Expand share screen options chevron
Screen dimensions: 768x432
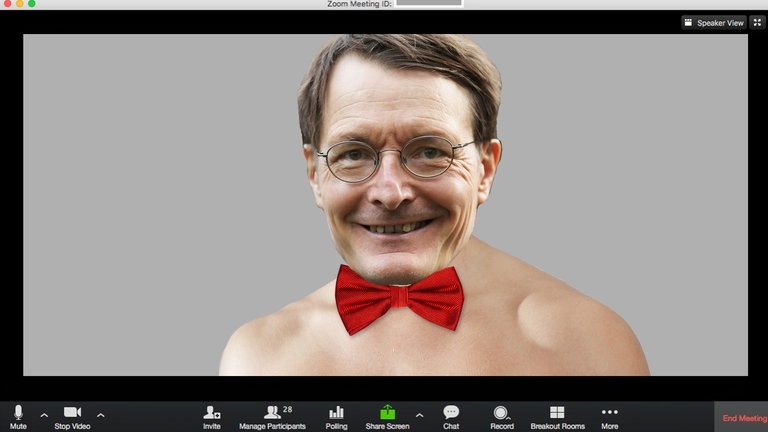[420, 415]
